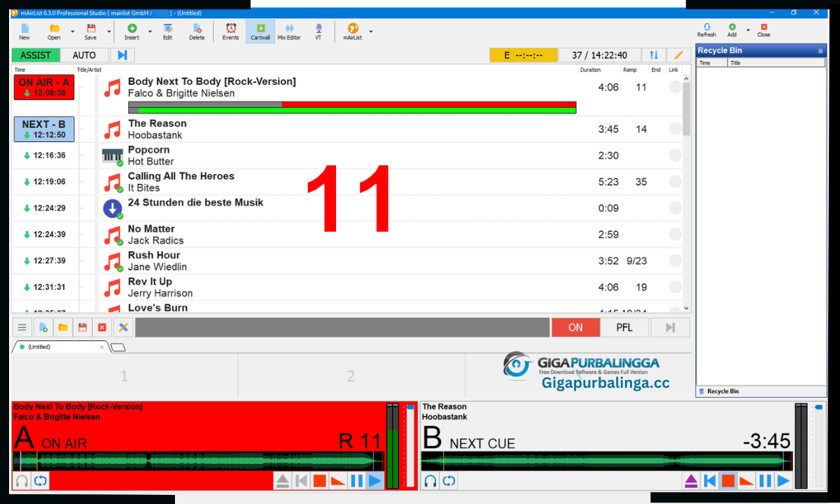Toggle link circle for Body Next To Body
The width and height of the screenshot is (840, 504).
[675, 87]
